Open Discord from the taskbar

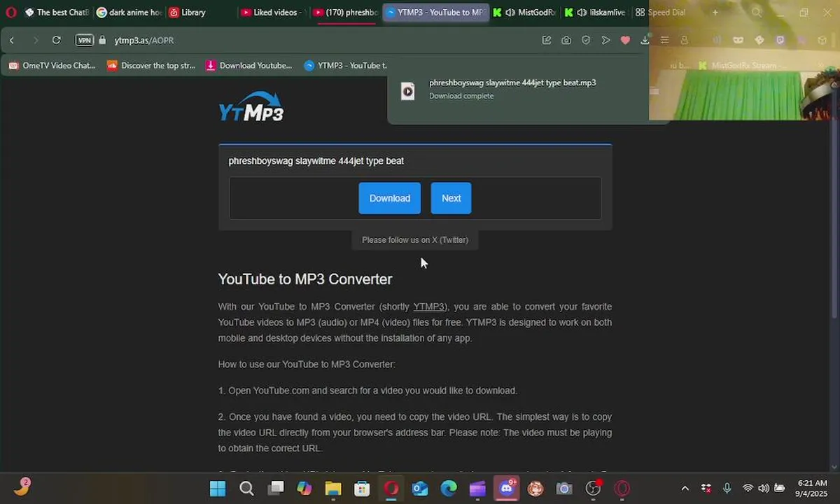507,489
